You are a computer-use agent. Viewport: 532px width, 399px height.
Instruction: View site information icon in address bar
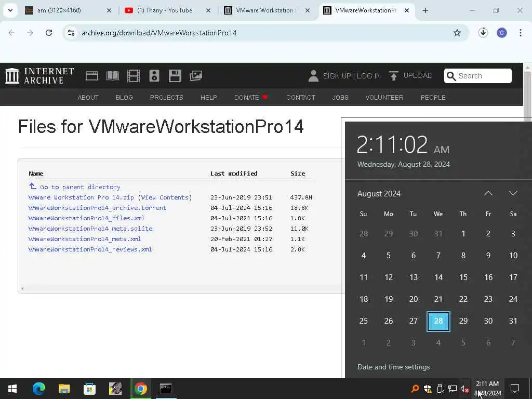pos(71,33)
